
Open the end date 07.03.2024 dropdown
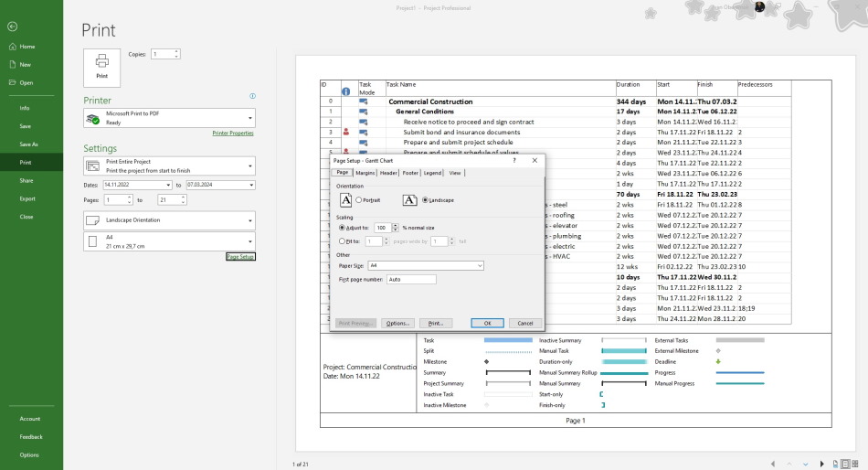point(251,185)
